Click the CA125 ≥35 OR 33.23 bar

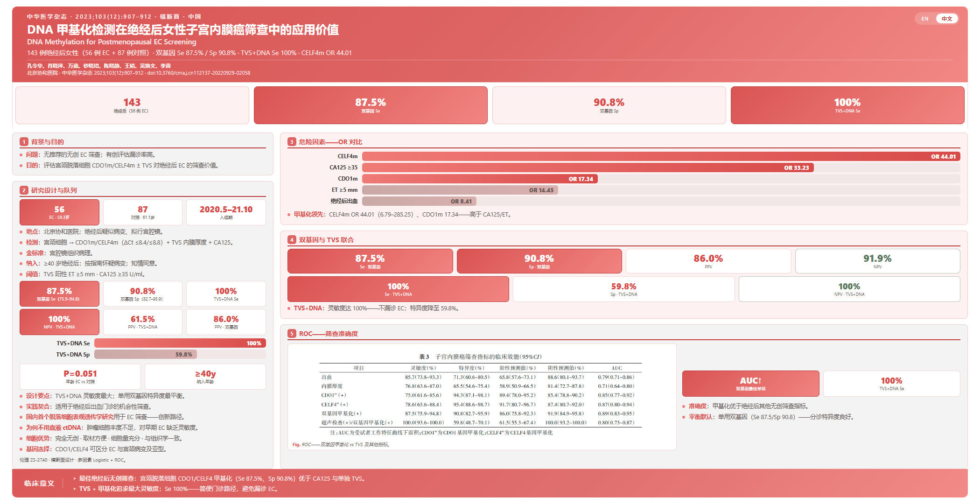pos(588,168)
